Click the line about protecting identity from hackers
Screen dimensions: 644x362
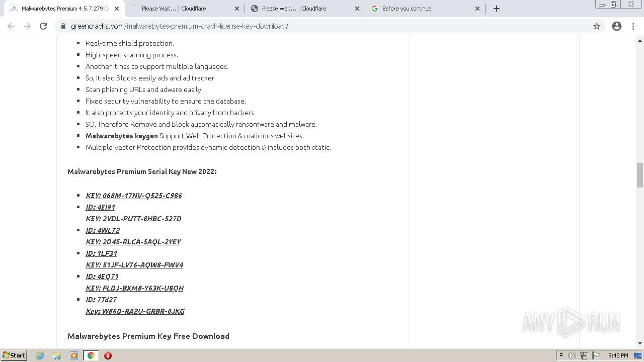(170, 113)
